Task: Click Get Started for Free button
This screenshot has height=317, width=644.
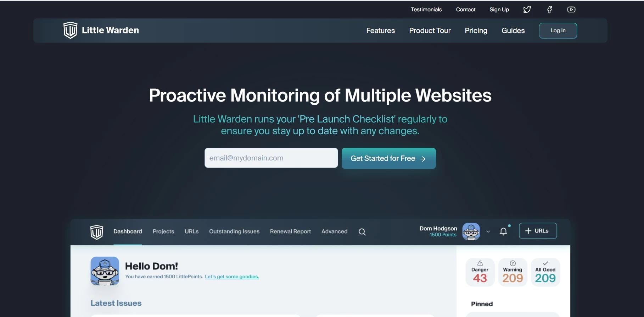Action: click(388, 158)
